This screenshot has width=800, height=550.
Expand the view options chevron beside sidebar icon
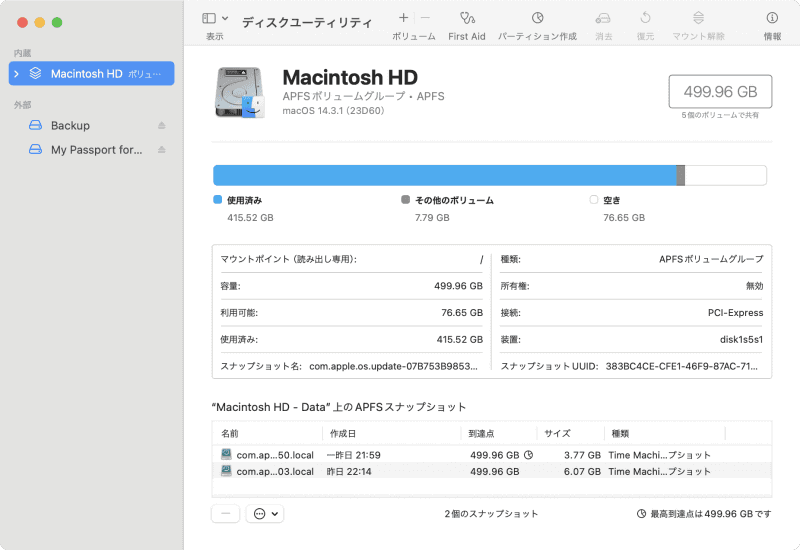point(224,18)
